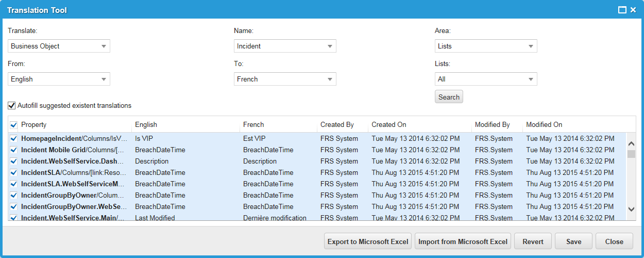The width and height of the screenshot is (644, 258).
Task: Select the Dernière modification French cell
Action: (x=275, y=218)
